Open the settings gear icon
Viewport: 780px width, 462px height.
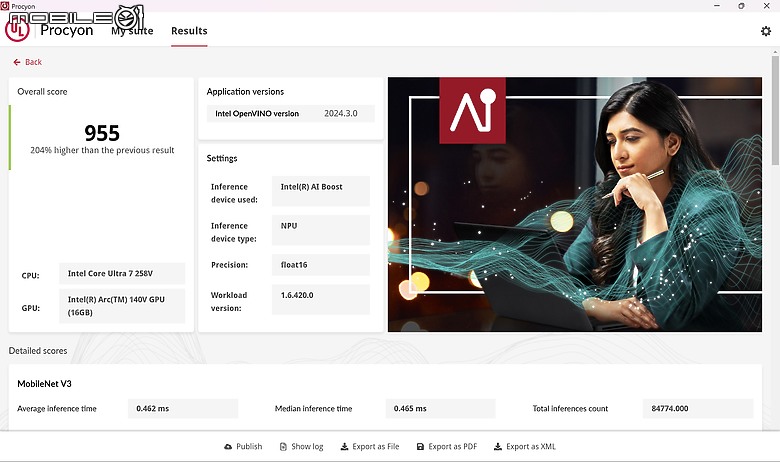click(x=766, y=31)
